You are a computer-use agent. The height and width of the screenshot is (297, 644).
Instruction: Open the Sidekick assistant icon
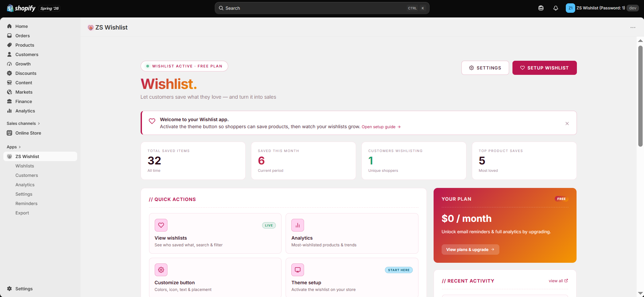(x=541, y=8)
